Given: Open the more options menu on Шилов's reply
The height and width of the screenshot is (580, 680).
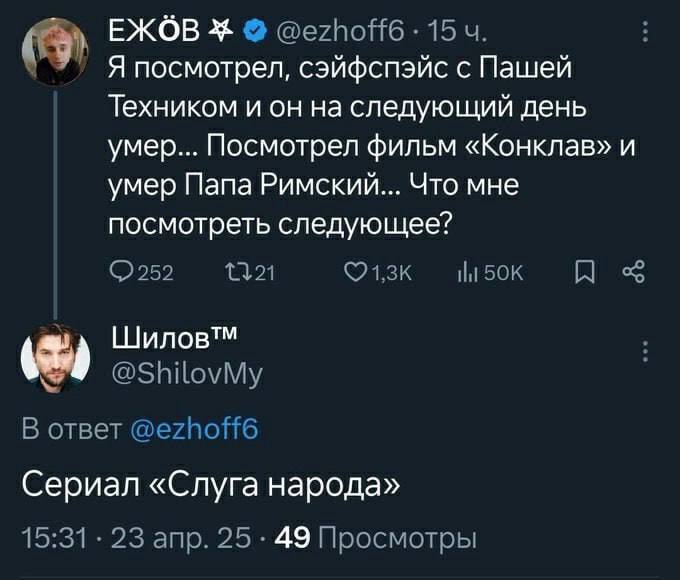Looking at the screenshot, I should (645, 351).
